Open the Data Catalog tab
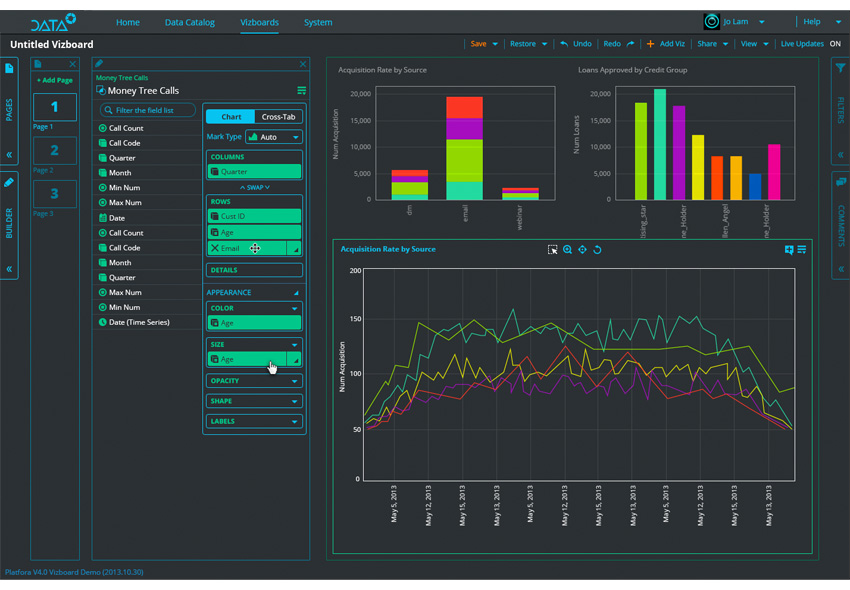This screenshot has height=590, width=850. 190,22
